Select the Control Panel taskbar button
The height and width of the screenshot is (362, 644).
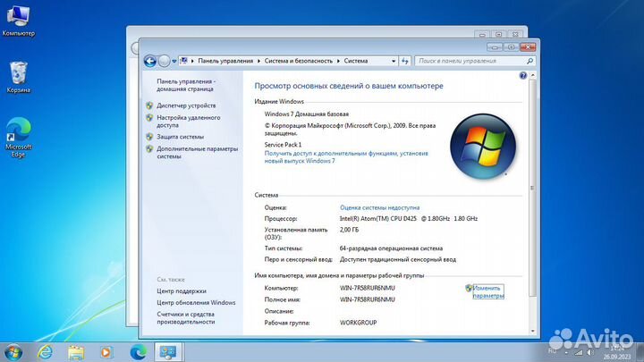(168, 352)
